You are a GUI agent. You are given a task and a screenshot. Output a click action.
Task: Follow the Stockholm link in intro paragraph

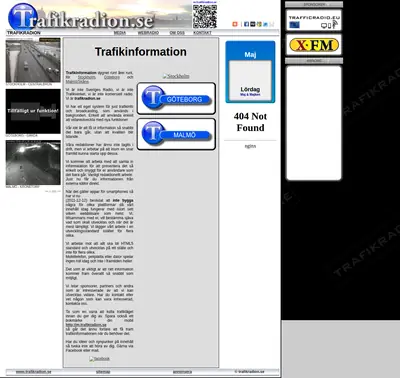(87, 77)
